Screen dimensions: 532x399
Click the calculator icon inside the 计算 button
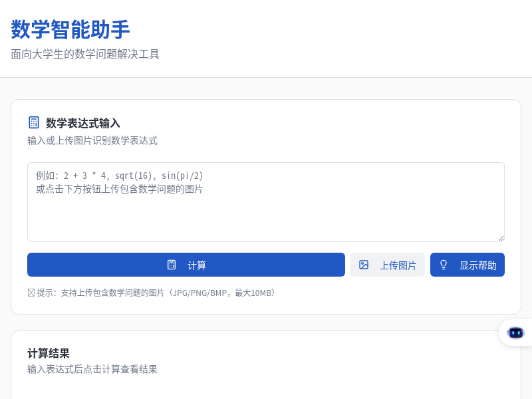pyautogui.click(x=172, y=264)
